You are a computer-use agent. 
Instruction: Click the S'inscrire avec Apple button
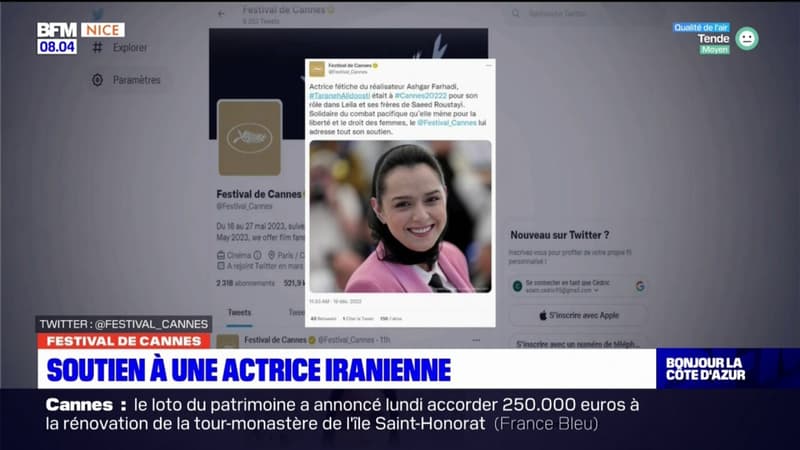click(579, 315)
